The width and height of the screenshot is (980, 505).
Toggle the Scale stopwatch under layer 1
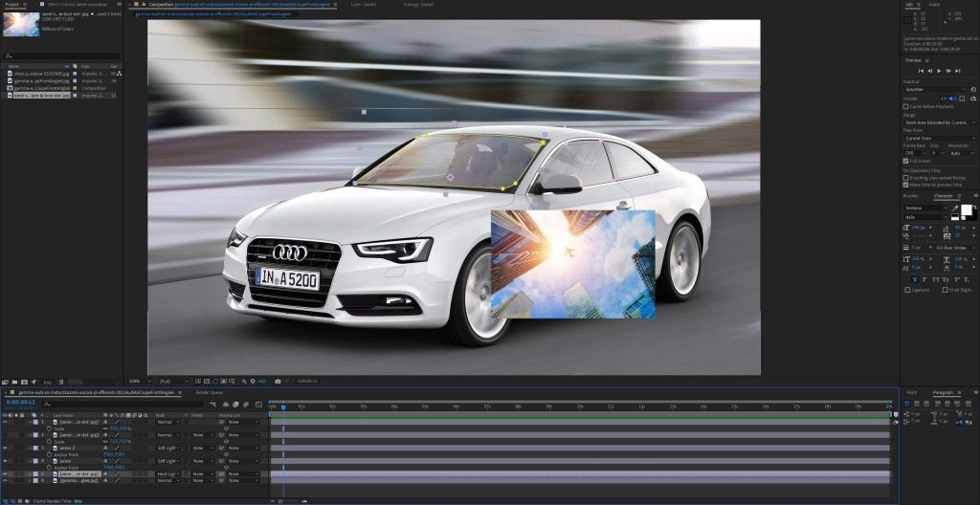(x=50, y=428)
